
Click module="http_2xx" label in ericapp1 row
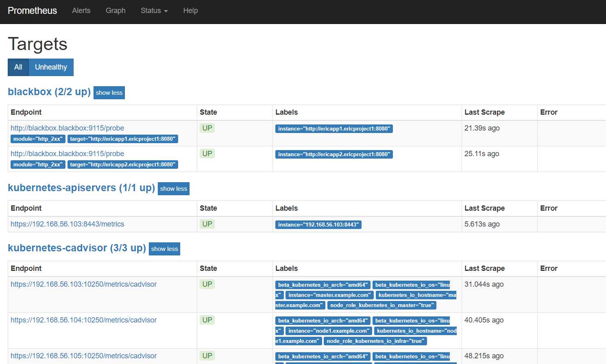pos(38,139)
